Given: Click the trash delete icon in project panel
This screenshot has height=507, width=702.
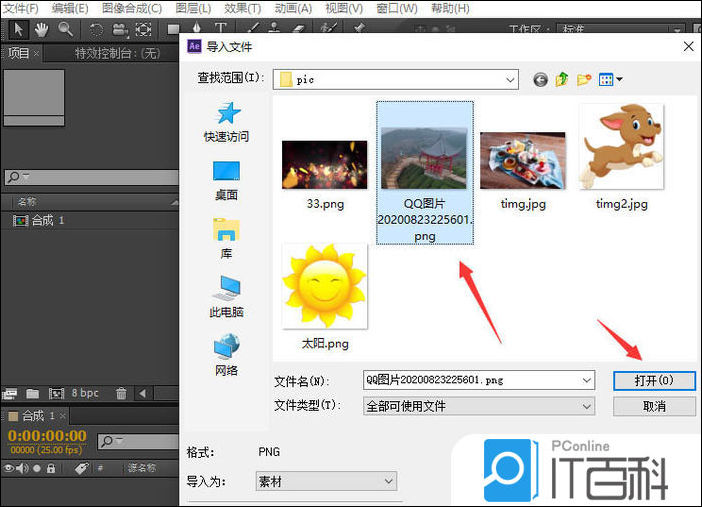Looking at the screenshot, I should (x=121, y=394).
